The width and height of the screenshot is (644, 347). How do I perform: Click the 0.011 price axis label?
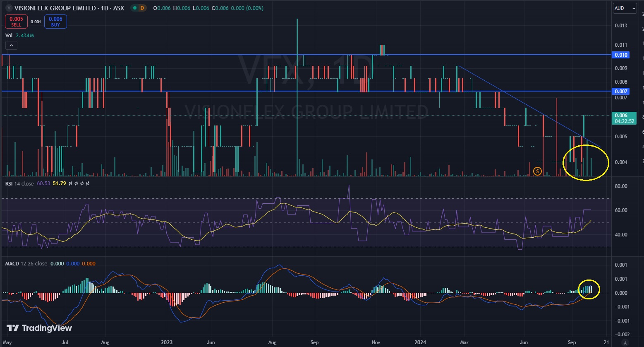pos(621,45)
